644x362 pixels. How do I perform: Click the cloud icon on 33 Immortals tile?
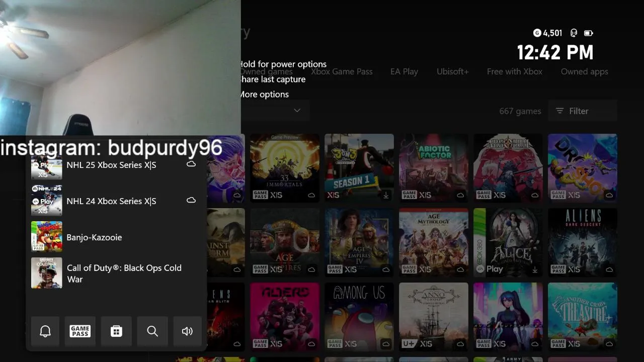311,195
